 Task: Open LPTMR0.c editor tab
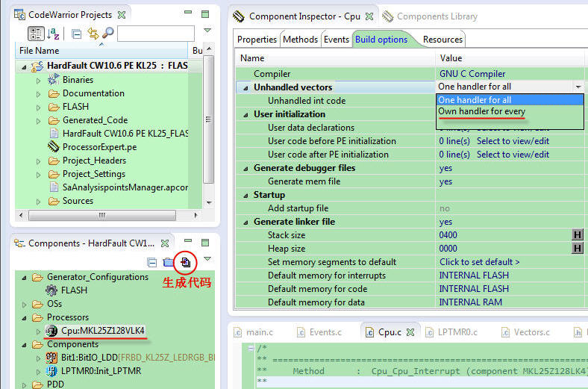click(x=451, y=332)
